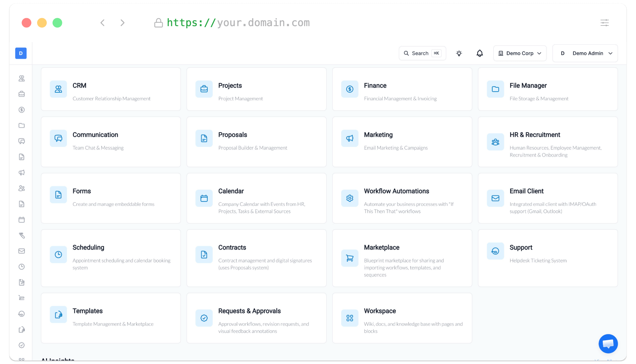
Task: Click the Contracts card document icon
Action: pos(204,254)
